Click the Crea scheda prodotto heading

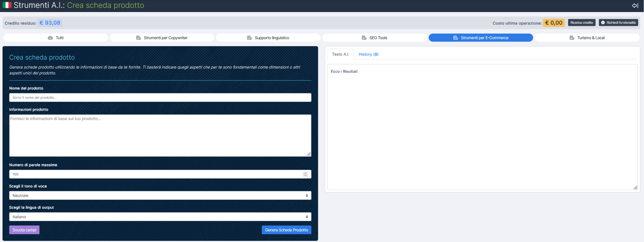42,57
